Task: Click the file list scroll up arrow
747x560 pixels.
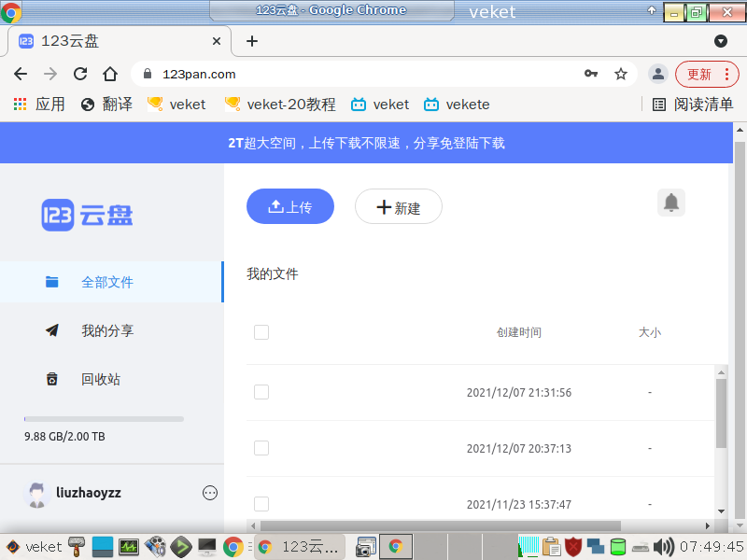Action: pyautogui.click(x=721, y=372)
